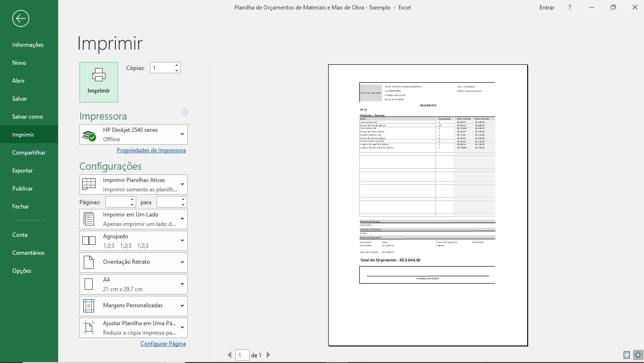Click the Páginas start page field
The image size is (644, 363).
pyautogui.click(x=117, y=202)
